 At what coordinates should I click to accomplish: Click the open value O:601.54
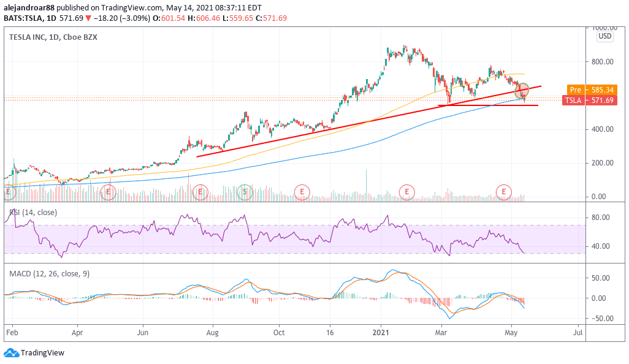tap(169, 18)
